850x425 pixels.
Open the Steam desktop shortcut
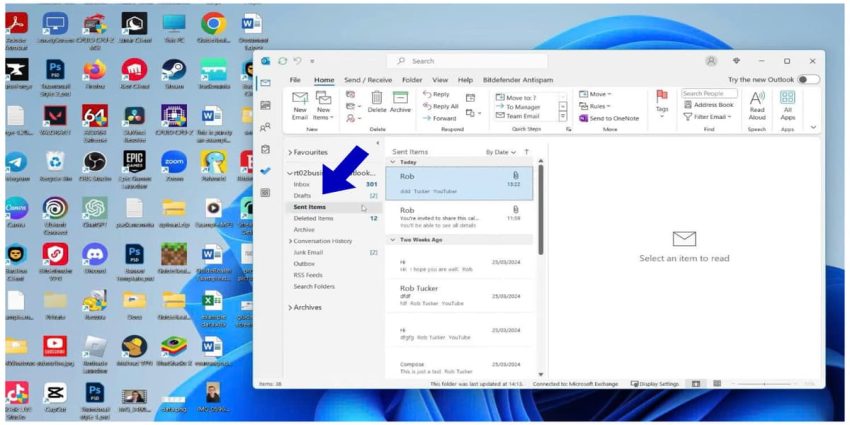(x=173, y=73)
